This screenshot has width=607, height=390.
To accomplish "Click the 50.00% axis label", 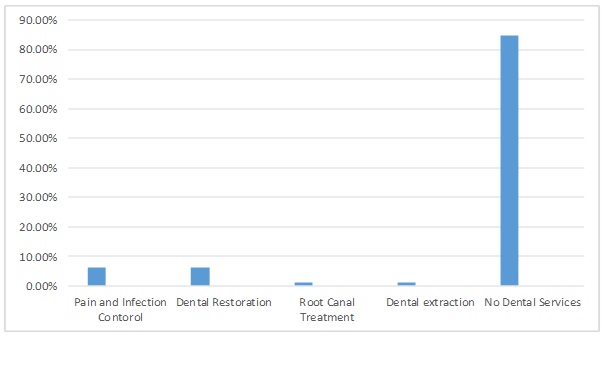I will point(38,138).
